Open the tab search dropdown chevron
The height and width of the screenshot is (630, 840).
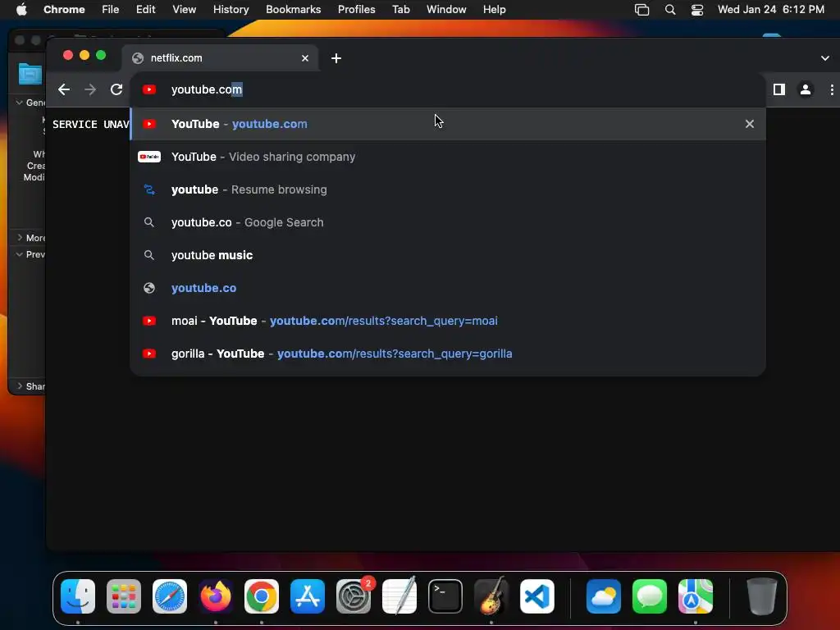[x=825, y=58]
